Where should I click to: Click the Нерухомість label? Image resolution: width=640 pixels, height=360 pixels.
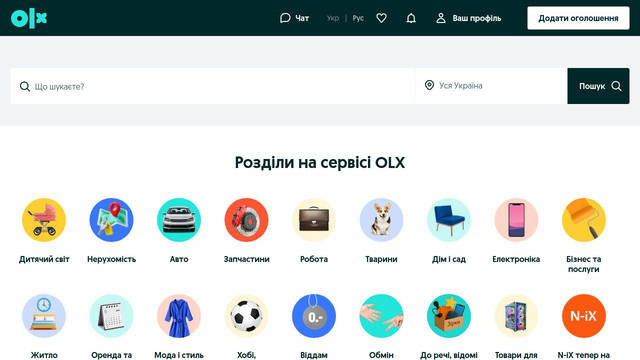111,259
